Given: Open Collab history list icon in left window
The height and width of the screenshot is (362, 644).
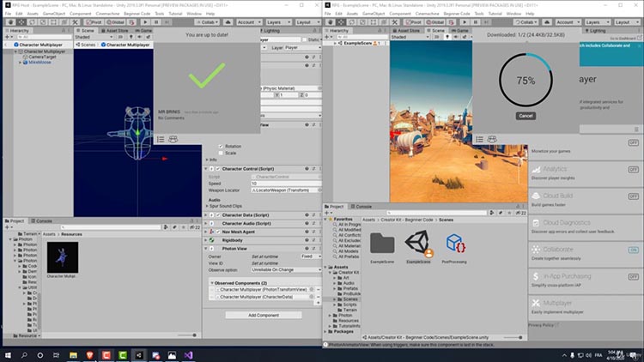Looking at the screenshot, I should tap(161, 140).
